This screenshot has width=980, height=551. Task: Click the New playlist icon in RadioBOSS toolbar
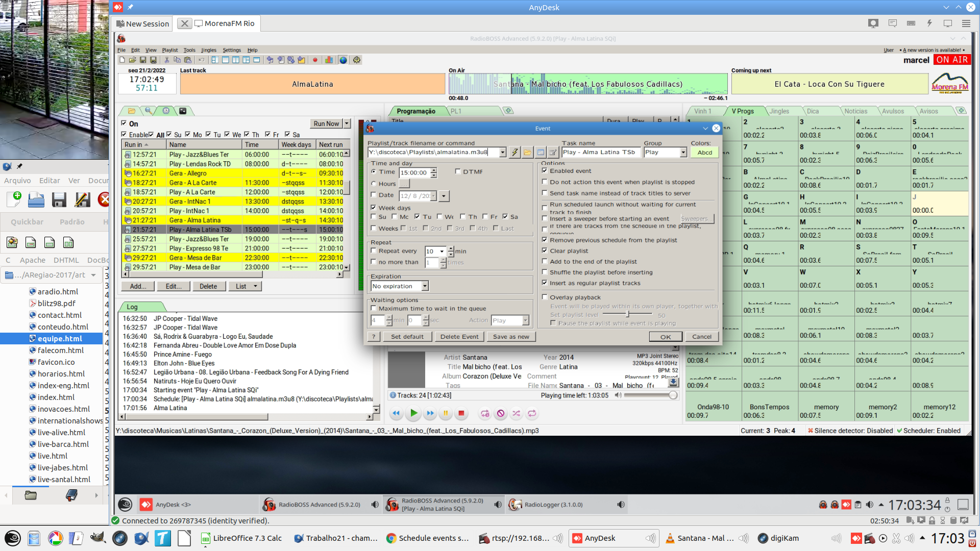(x=122, y=60)
